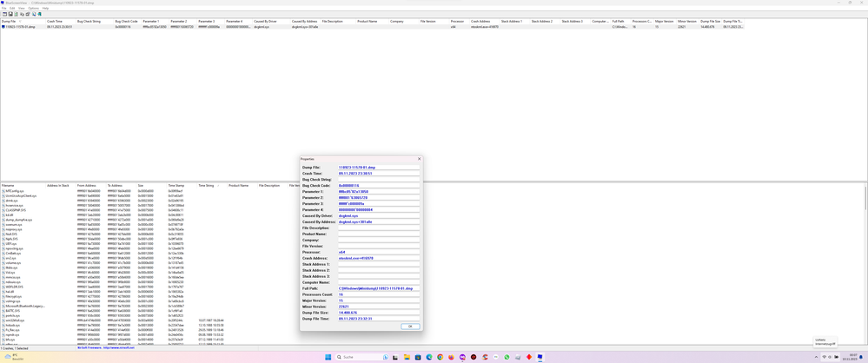
Task: Click the Refresh toolbar icon
Action: pyautogui.click(x=16, y=14)
